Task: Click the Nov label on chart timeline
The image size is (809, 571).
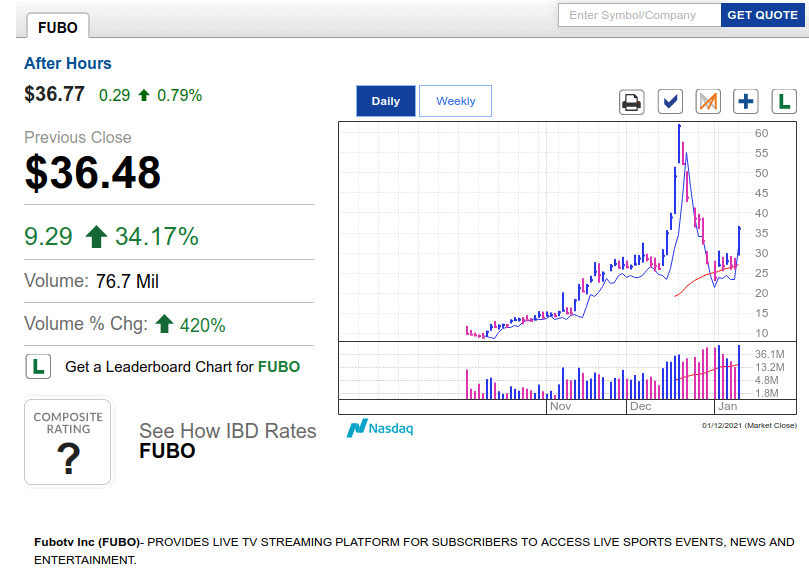Action: point(560,407)
